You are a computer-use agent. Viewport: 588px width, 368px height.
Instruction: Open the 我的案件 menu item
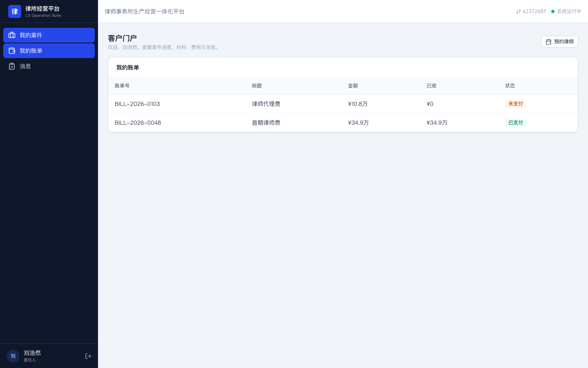[49, 35]
